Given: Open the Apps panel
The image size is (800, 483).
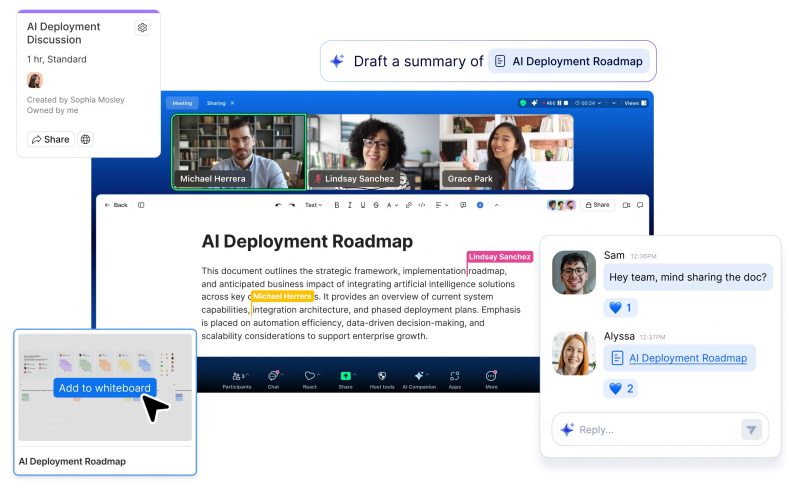Looking at the screenshot, I should tap(455, 379).
